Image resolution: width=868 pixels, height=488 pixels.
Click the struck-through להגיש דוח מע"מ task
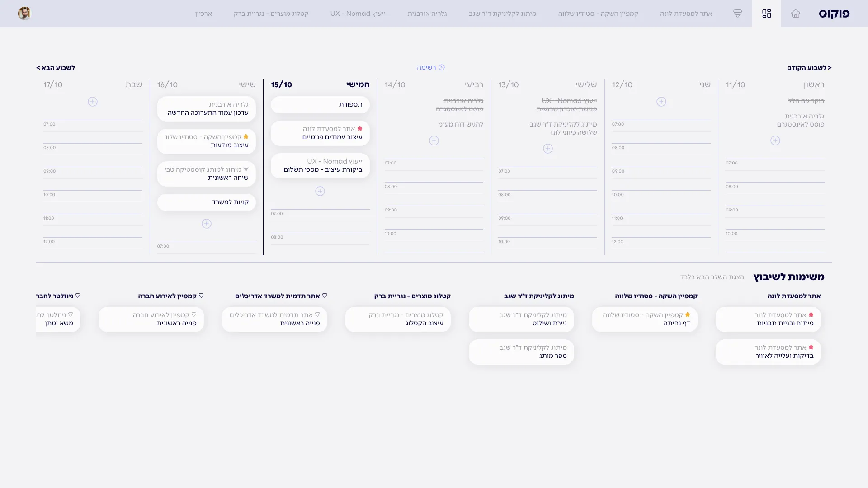(x=461, y=124)
